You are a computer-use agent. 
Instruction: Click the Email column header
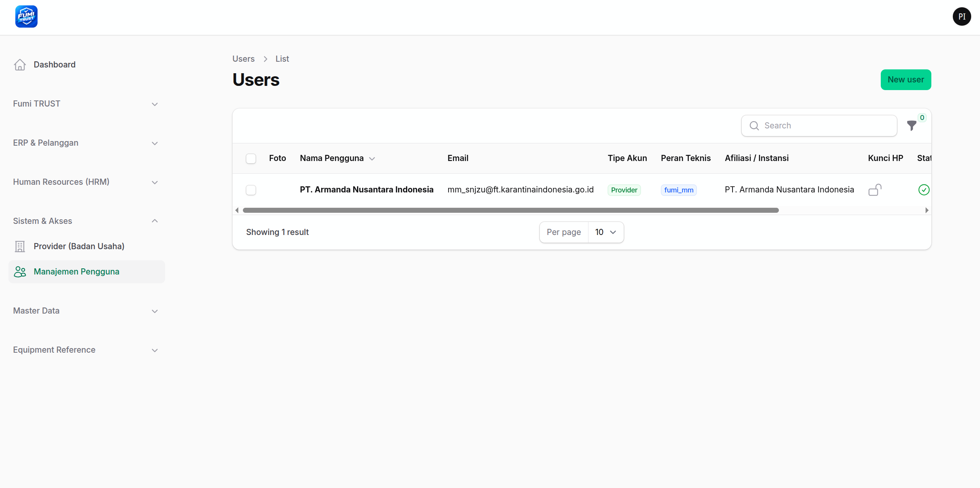tap(458, 158)
